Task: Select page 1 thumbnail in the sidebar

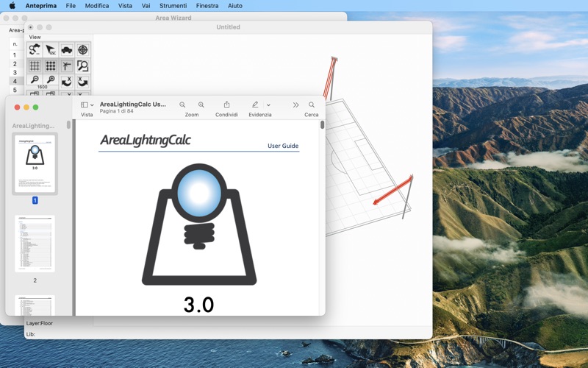Action: point(35,163)
